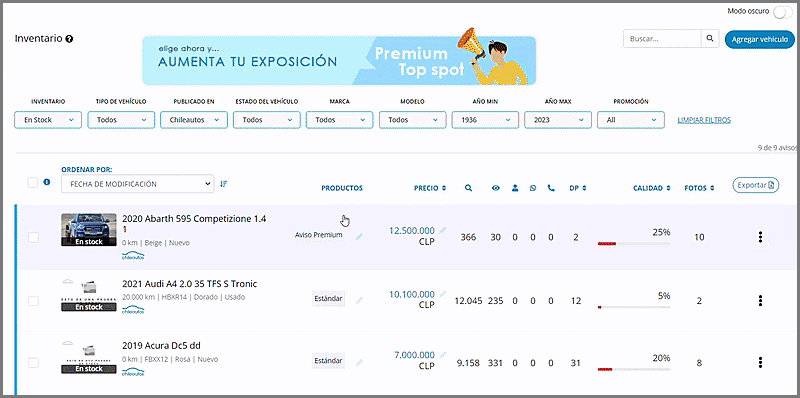This screenshot has height=398, width=800.
Task: Open the Fecha de Modificación sort dropdown
Action: click(137, 184)
